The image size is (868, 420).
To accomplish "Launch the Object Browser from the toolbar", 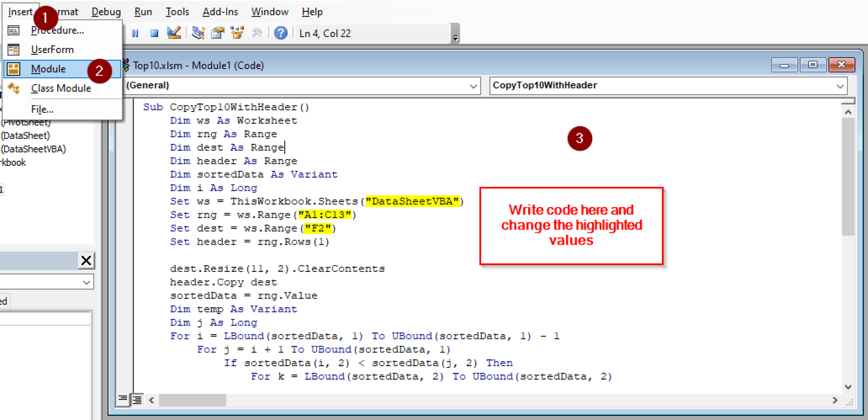I will click(x=237, y=33).
